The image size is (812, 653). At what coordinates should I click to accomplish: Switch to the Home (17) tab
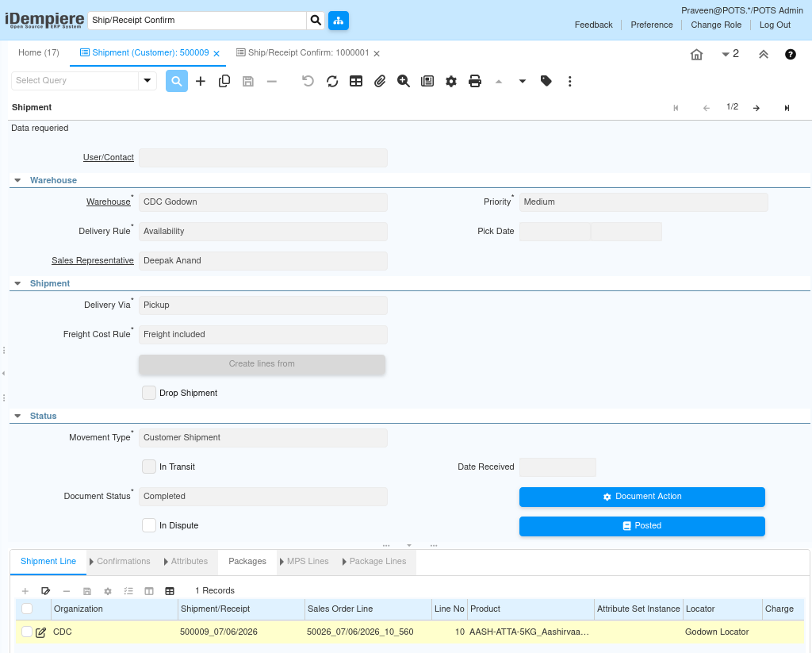point(39,53)
